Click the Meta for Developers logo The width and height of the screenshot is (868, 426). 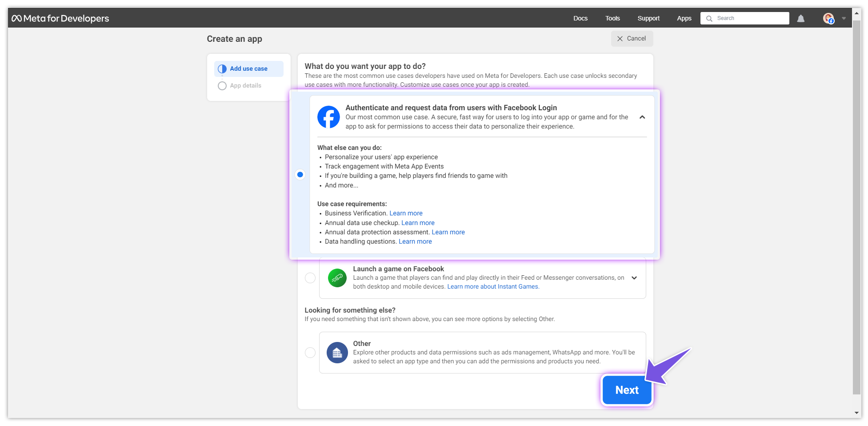(60, 18)
